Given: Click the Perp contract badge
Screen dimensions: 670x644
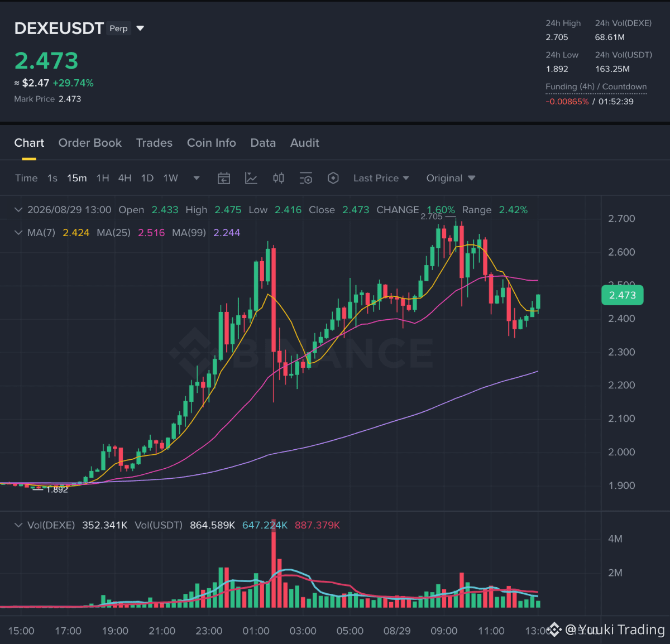Looking at the screenshot, I should (118, 28).
